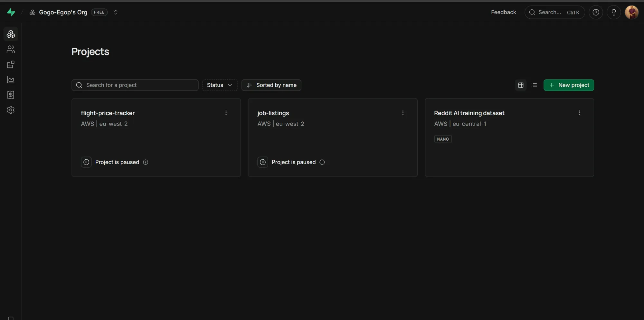The image size is (644, 320).
Task: Expand the Status filter dropdown
Action: [220, 85]
